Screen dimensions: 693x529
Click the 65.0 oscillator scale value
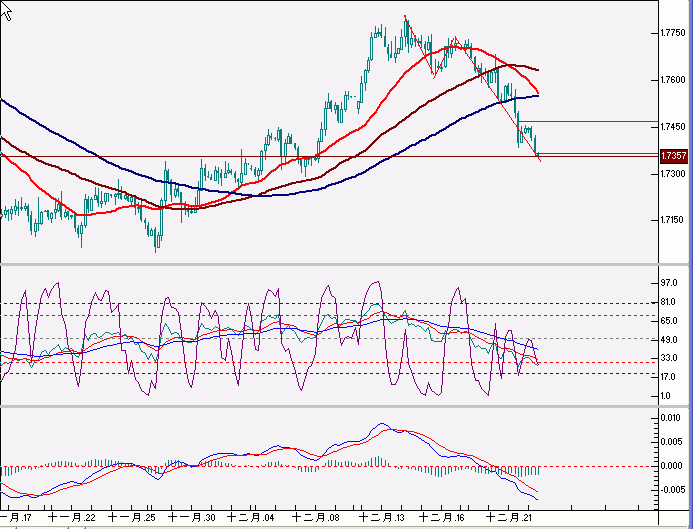669,321
